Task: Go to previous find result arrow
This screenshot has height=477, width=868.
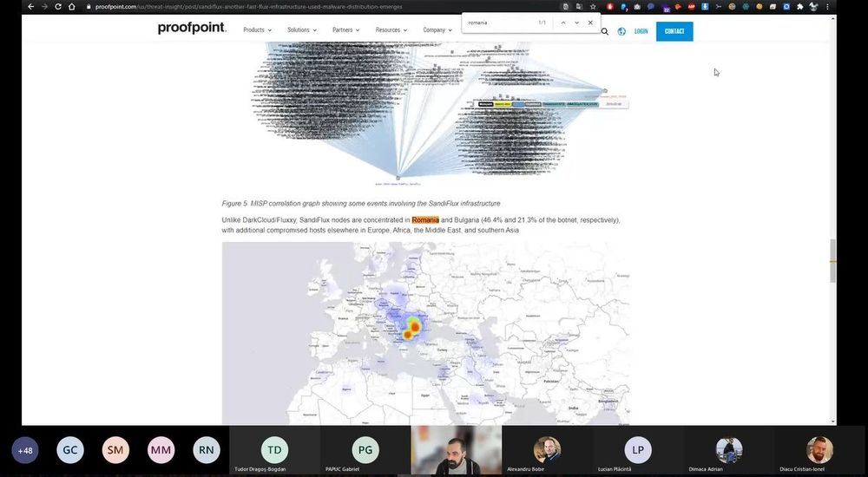Action: tap(563, 23)
